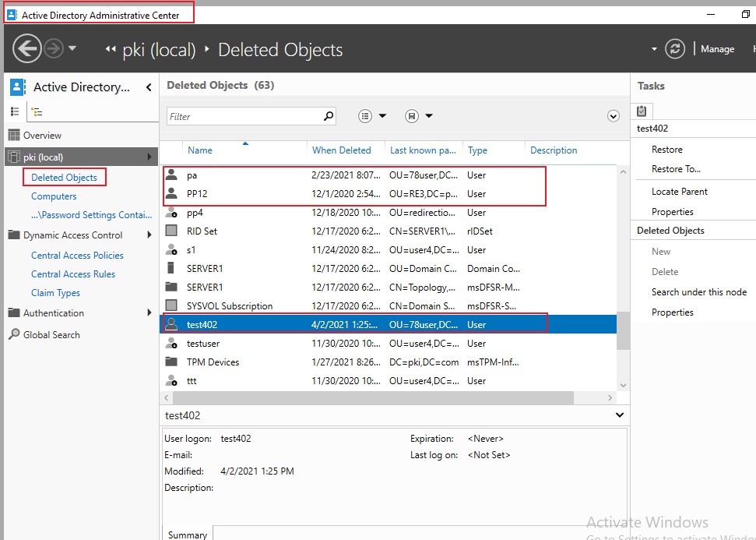Image resolution: width=756 pixels, height=540 pixels.
Task: Expand the Authentication node arrow
Action: 149,312
